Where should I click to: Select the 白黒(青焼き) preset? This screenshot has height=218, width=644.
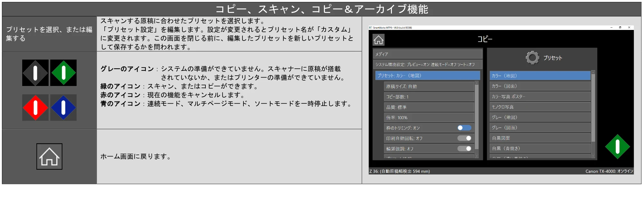pyautogui.click(x=540, y=148)
